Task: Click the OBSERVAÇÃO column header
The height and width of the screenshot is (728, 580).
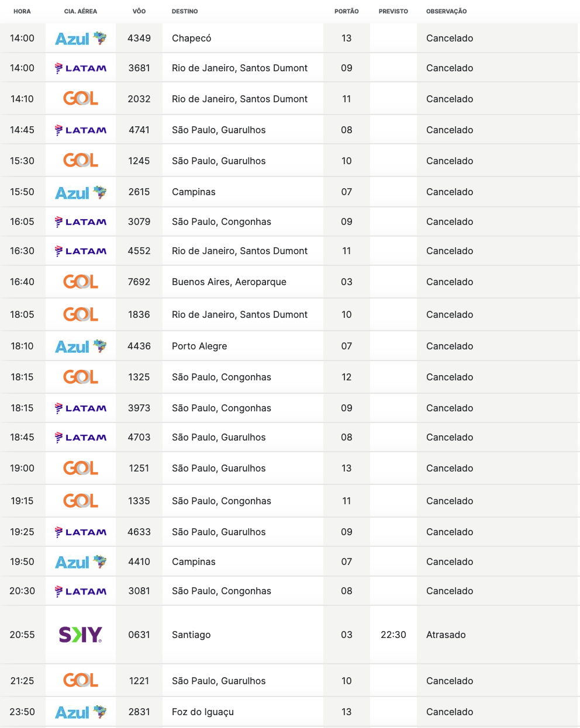Action: [x=446, y=11]
